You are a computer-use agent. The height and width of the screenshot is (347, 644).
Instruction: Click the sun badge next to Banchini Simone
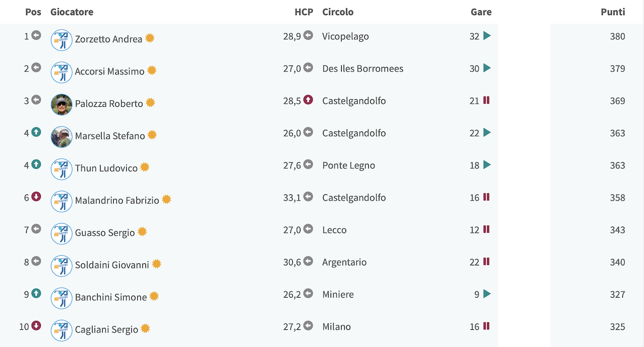click(x=154, y=296)
